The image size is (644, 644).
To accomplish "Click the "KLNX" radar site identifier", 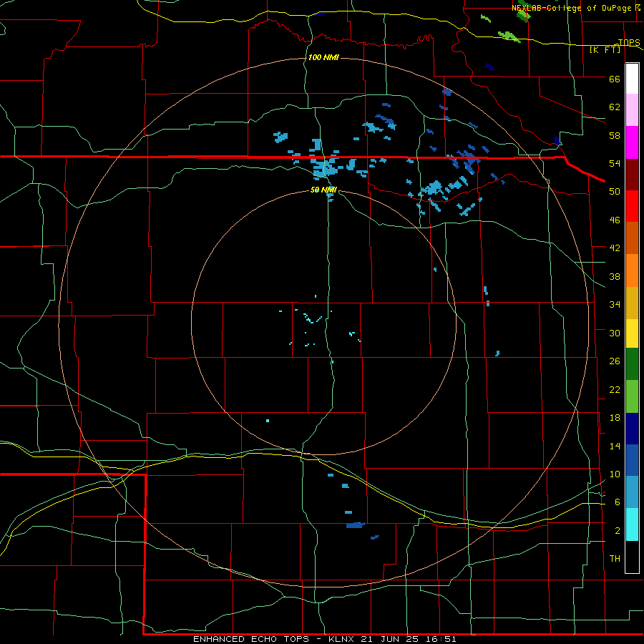I will point(342,639).
